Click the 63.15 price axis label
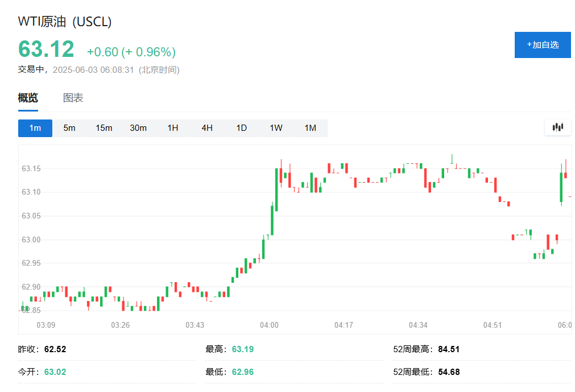575x392 pixels. [31, 168]
